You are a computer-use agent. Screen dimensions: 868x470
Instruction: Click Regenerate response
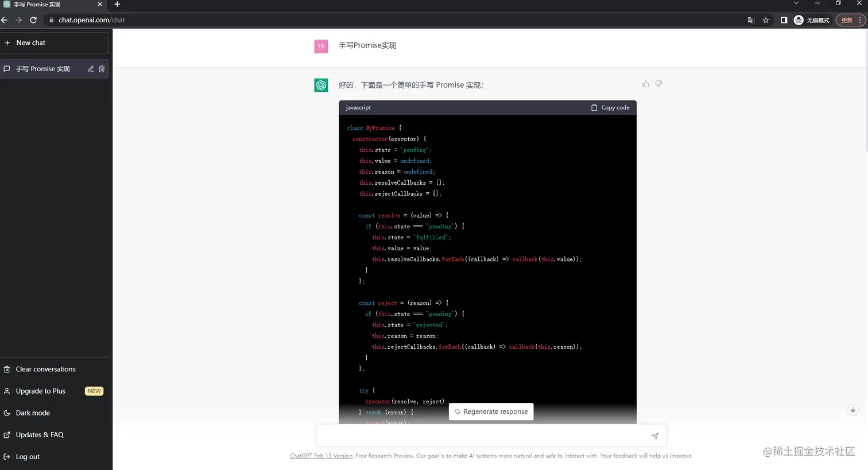coord(491,411)
